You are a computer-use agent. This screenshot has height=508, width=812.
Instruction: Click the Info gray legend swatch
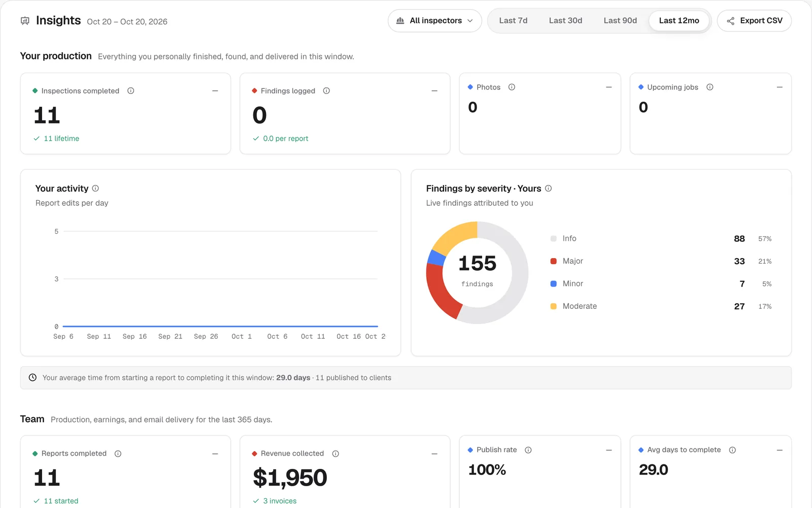point(554,239)
